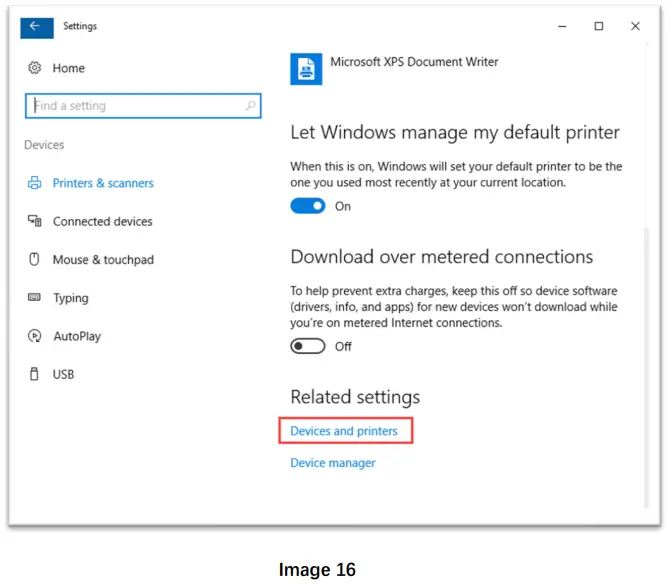
Task: Click the vertical scrollbar thumb
Action: click(646, 367)
